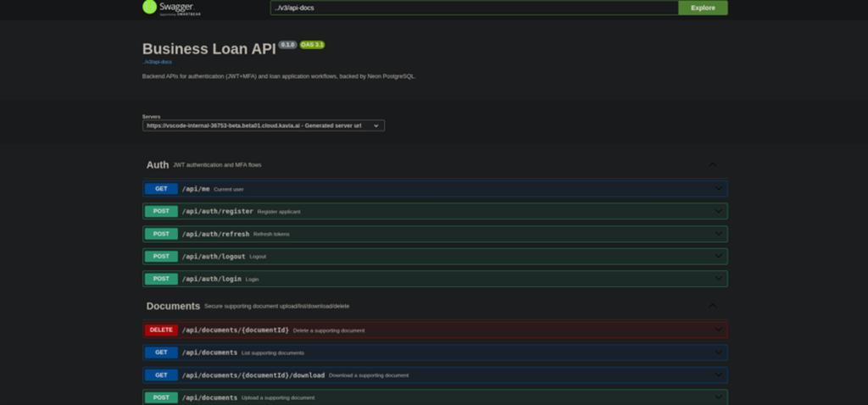Click the /api/auth/login path
868x405 pixels.
point(211,280)
